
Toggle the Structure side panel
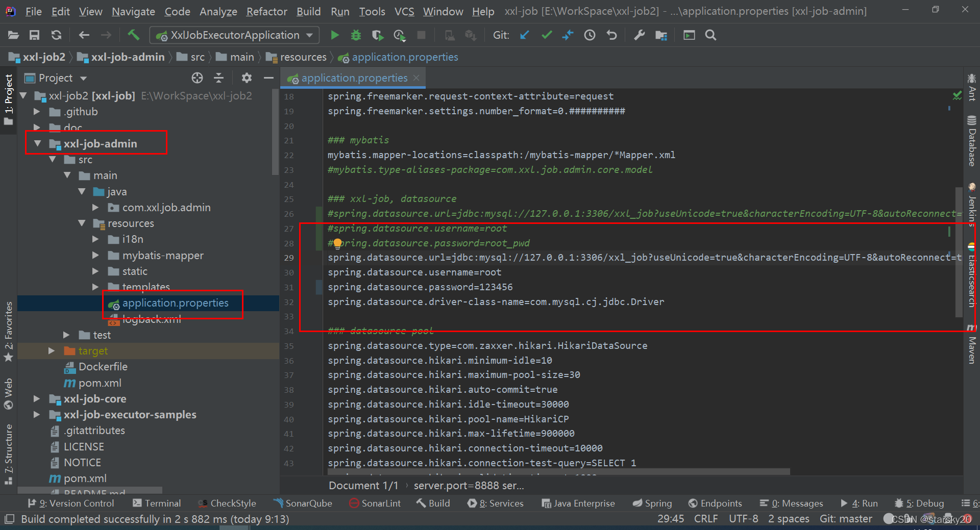tap(9, 454)
